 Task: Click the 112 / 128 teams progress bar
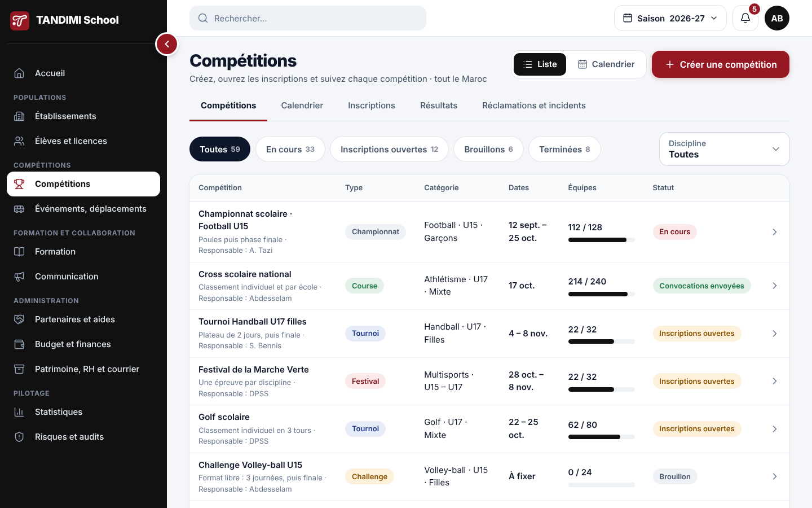point(602,240)
